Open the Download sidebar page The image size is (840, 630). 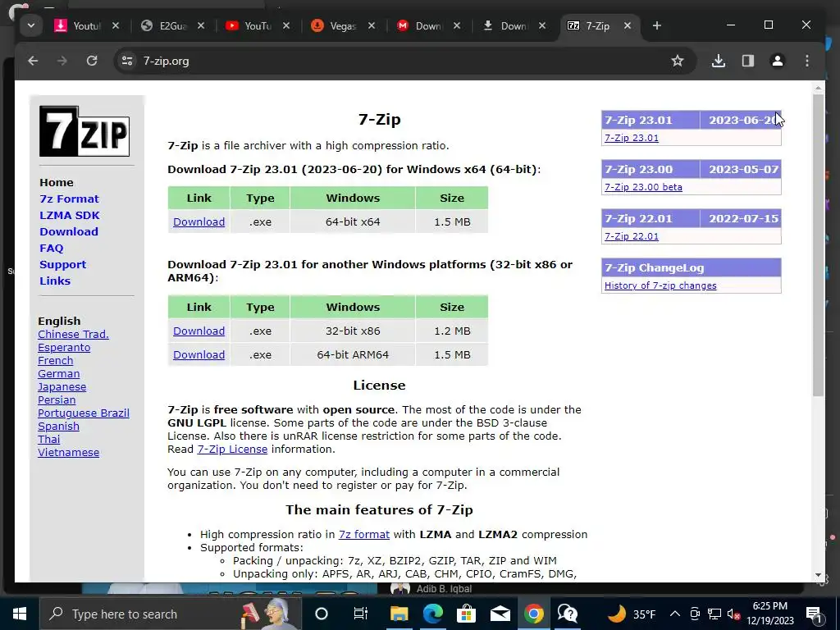point(69,232)
